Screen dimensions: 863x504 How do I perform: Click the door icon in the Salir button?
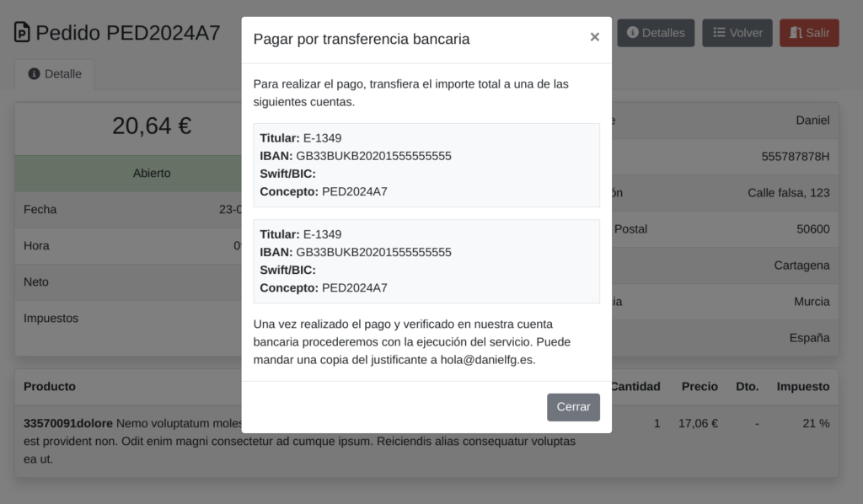tap(796, 33)
